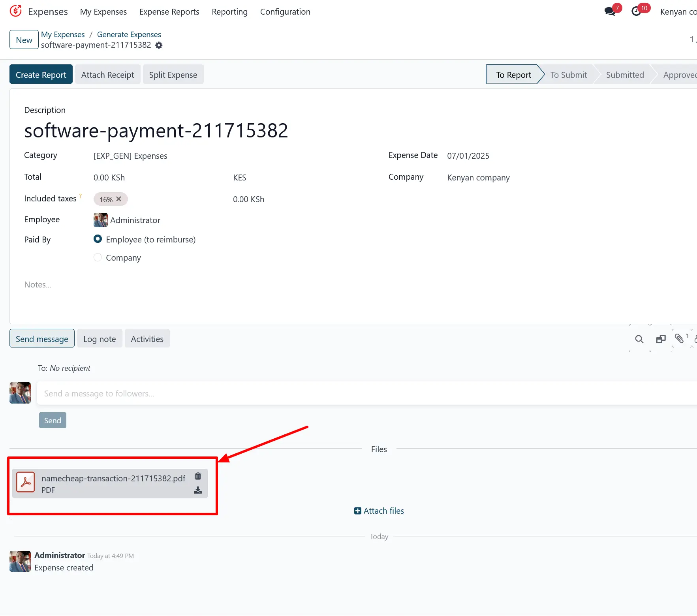Click the chatter search magnifier icon
Viewport: 697px width, 616px height.
pyautogui.click(x=639, y=339)
